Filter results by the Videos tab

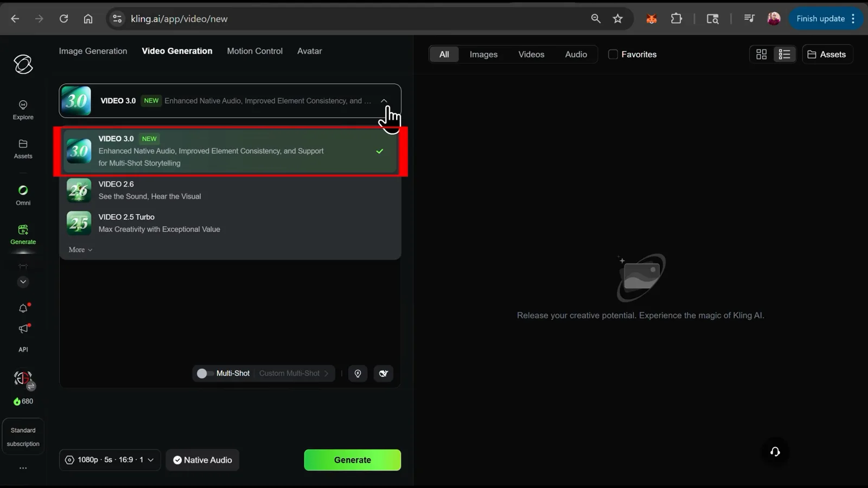[x=531, y=54]
